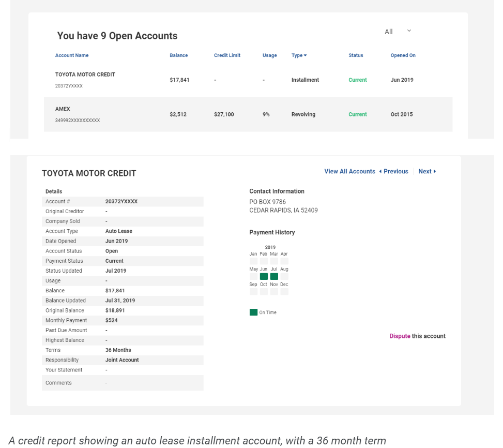
Task: Click the Auto Lease account type value
Action: (x=119, y=231)
